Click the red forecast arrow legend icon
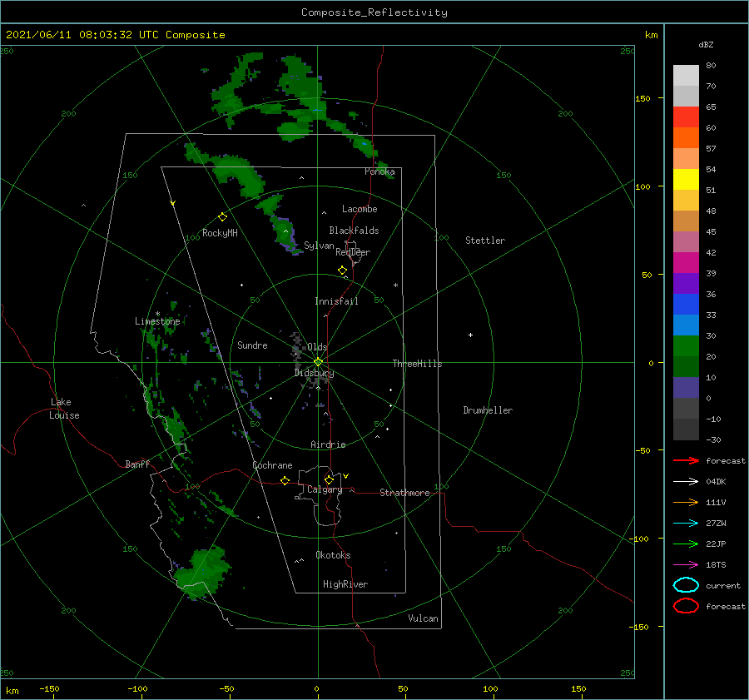 (686, 460)
